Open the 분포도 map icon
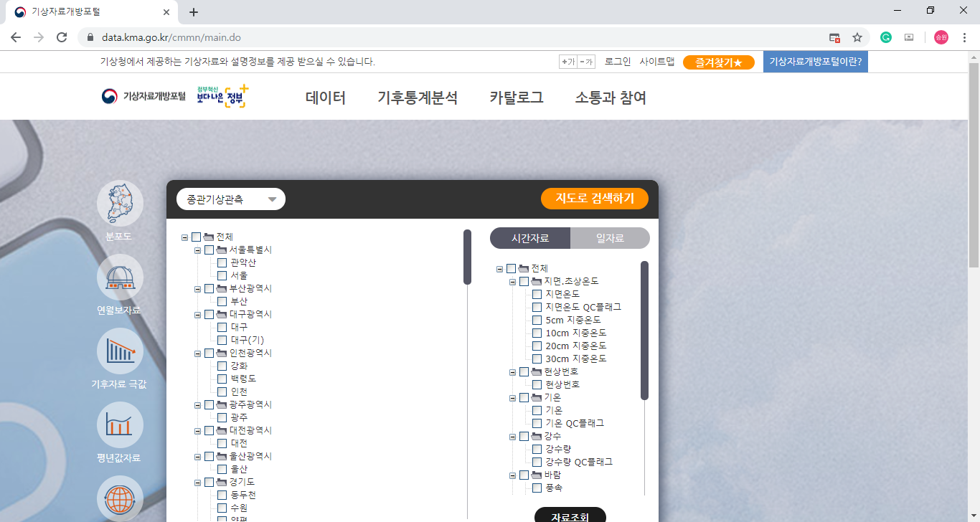Viewport: 980px width, 522px height. pos(120,204)
